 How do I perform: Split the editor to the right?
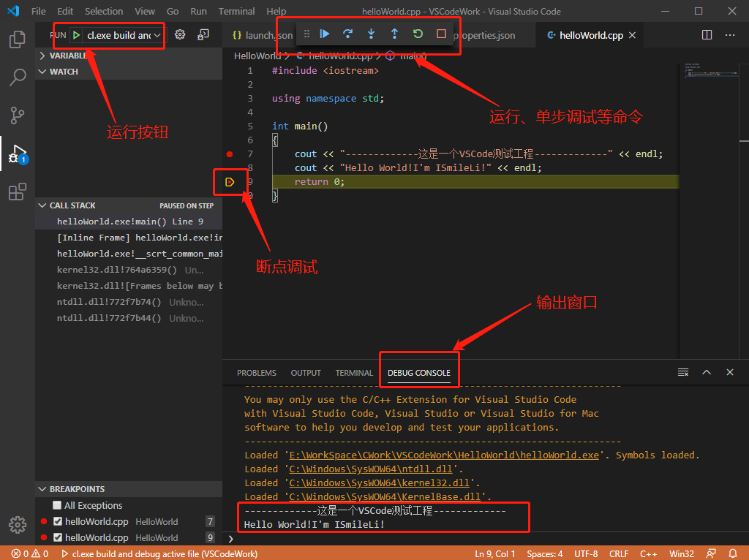[707, 35]
